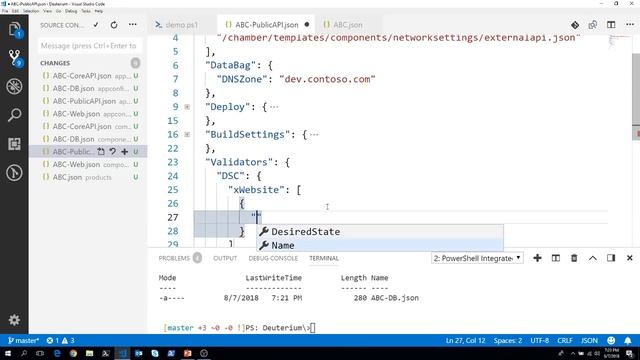The height and width of the screenshot is (360, 640).
Task: Click the commit message input box
Action: (x=90, y=46)
